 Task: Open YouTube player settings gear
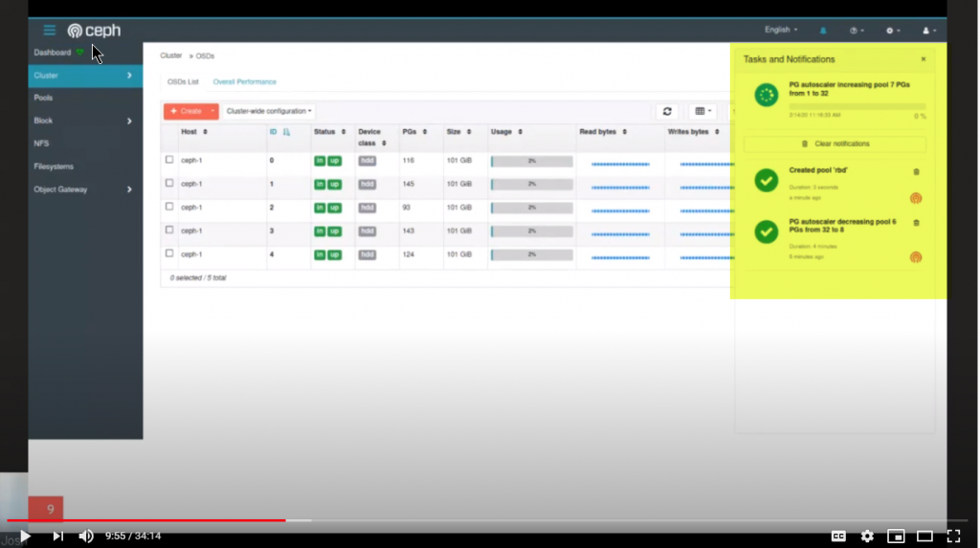tap(867, 536)
